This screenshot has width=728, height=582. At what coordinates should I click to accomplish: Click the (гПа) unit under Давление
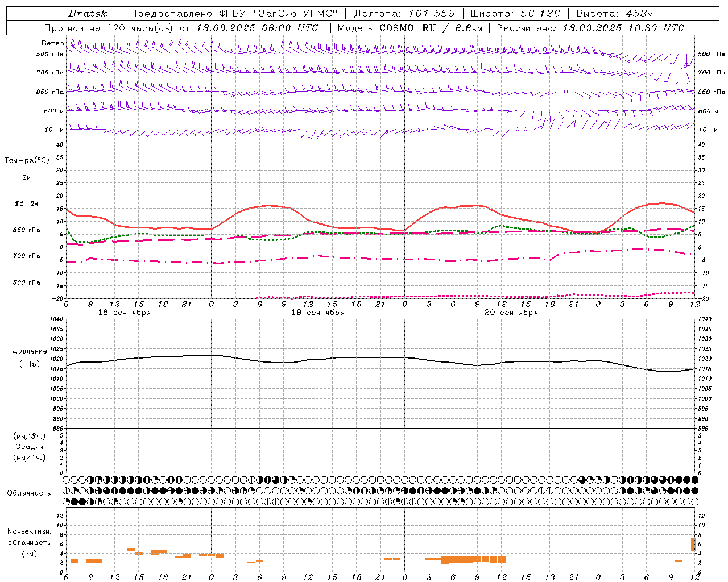[x=30, y=364]
